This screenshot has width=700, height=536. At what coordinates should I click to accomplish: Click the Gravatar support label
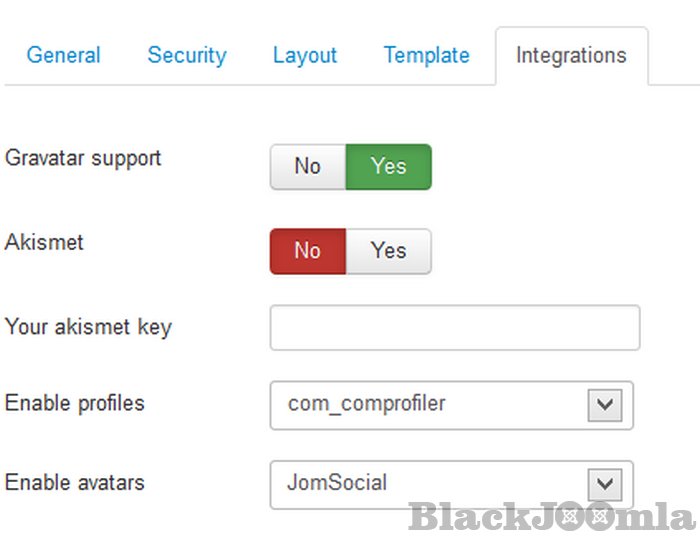click(x=83, y=158)
